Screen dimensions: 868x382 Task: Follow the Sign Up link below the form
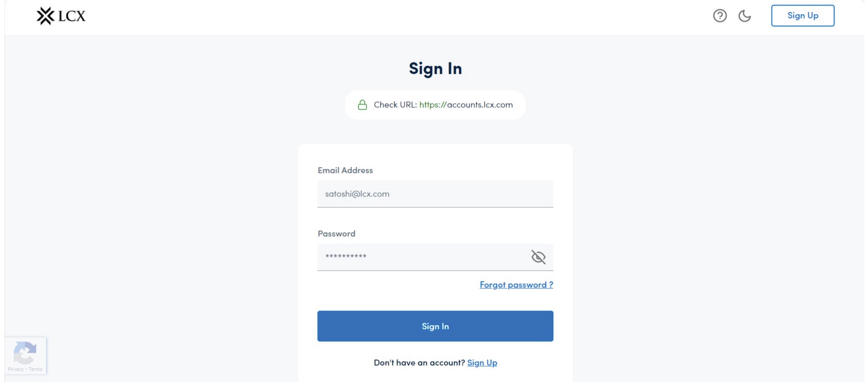coord(482,363)
